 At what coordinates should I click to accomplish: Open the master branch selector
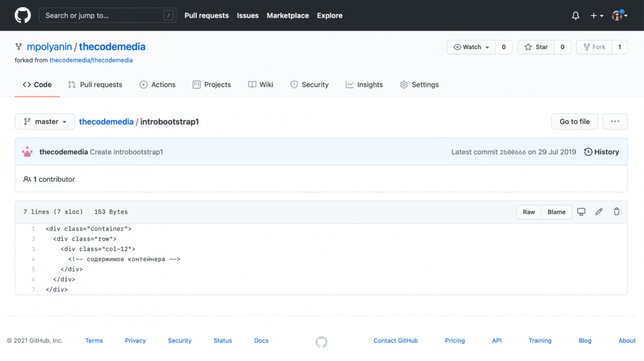(x=45, y=122)
